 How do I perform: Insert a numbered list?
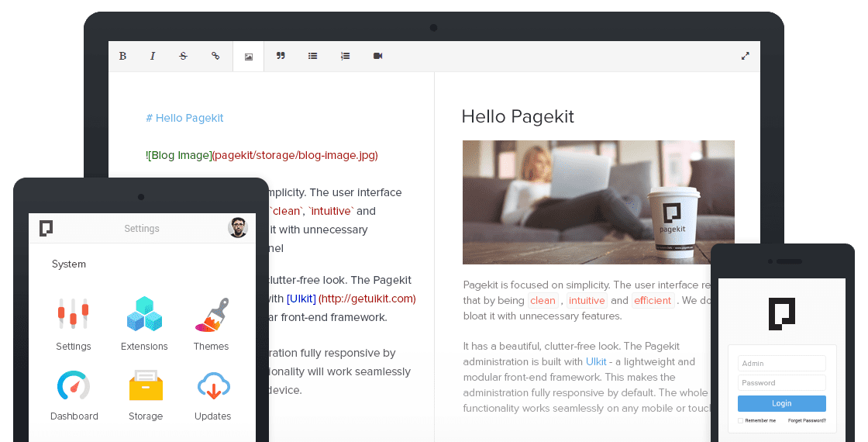(x=346, y=57)
